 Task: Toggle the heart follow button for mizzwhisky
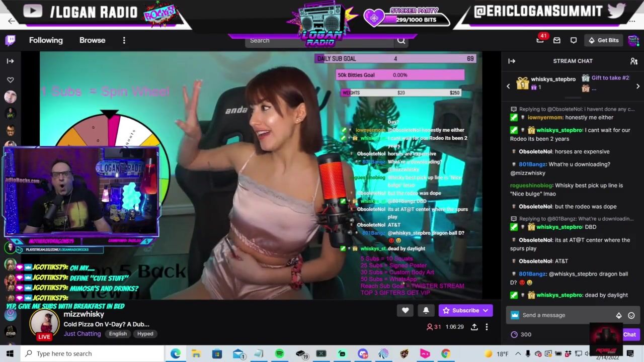(405, 310)
